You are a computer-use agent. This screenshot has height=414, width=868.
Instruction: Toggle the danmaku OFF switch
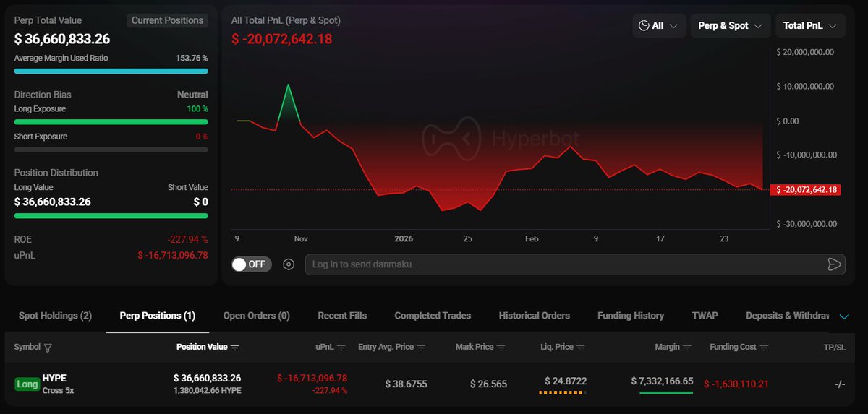[252, 264]
